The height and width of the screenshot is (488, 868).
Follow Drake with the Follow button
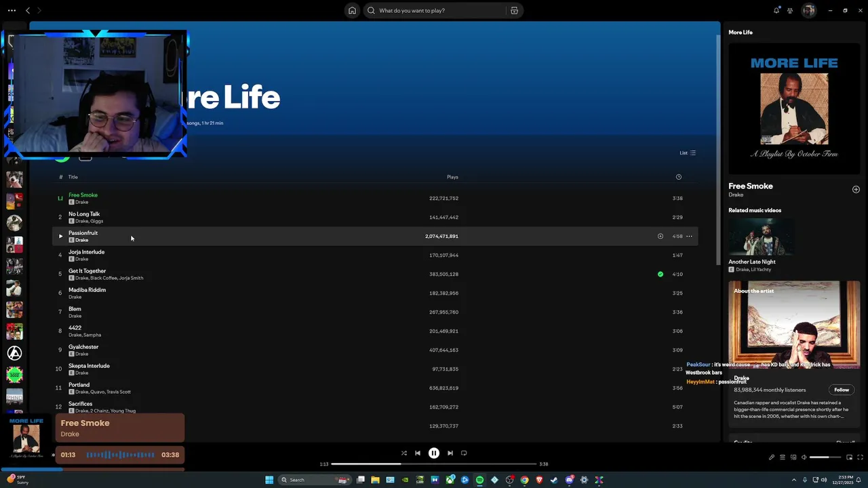point(842,390)
